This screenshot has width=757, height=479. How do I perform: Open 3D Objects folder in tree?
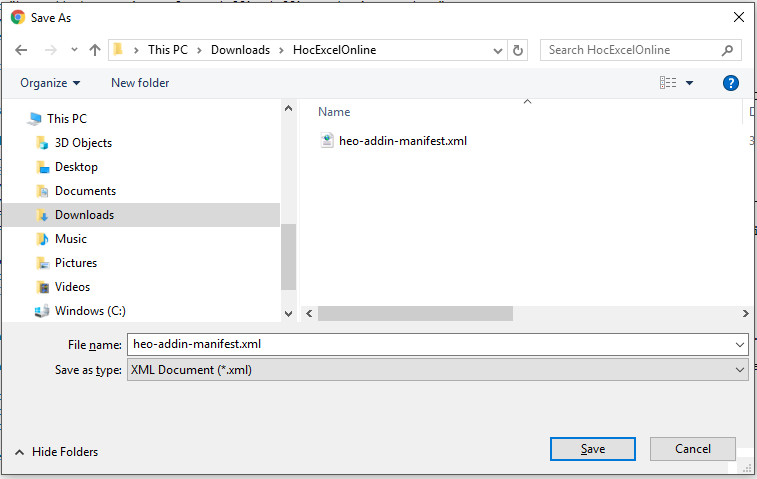coord(83,143)
